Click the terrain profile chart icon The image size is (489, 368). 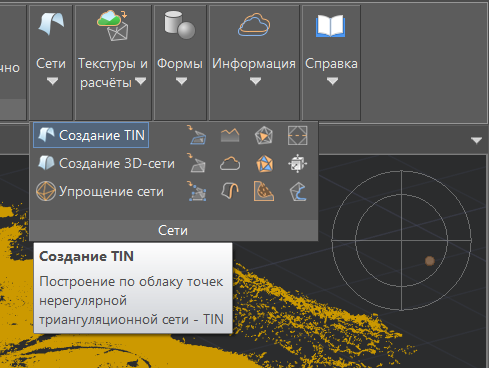coord(230,135)
